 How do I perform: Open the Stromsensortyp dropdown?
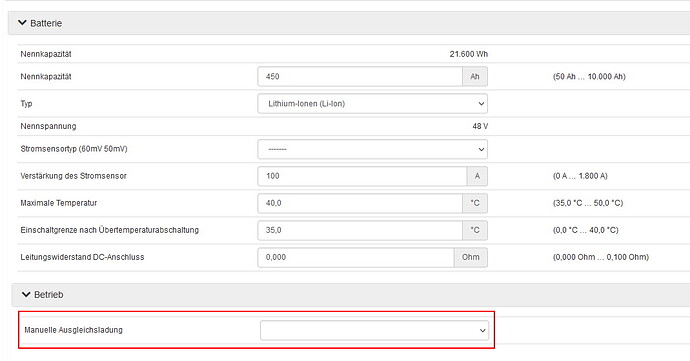[x=372, y=149]
